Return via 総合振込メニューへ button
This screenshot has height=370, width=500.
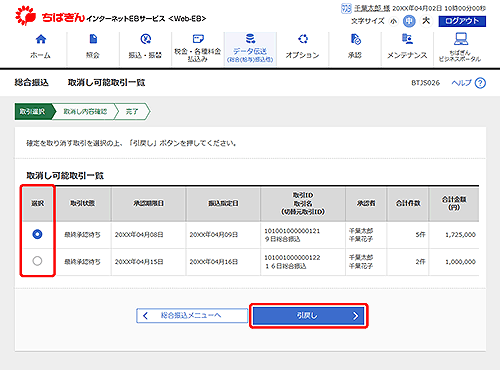192,316
